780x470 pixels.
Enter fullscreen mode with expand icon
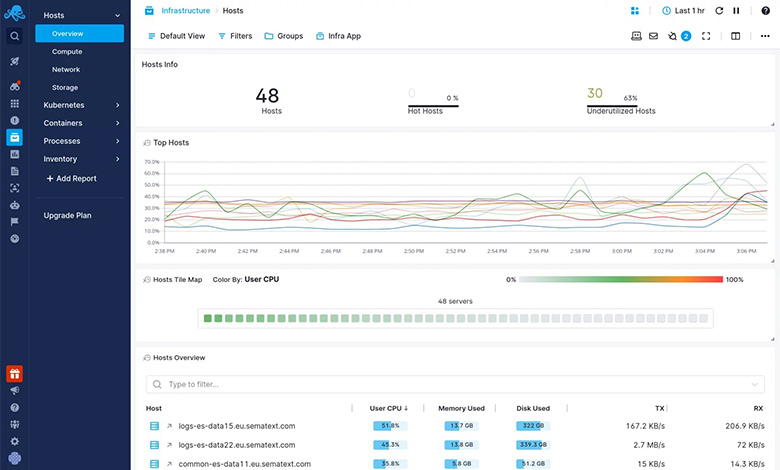pos(706,36)
